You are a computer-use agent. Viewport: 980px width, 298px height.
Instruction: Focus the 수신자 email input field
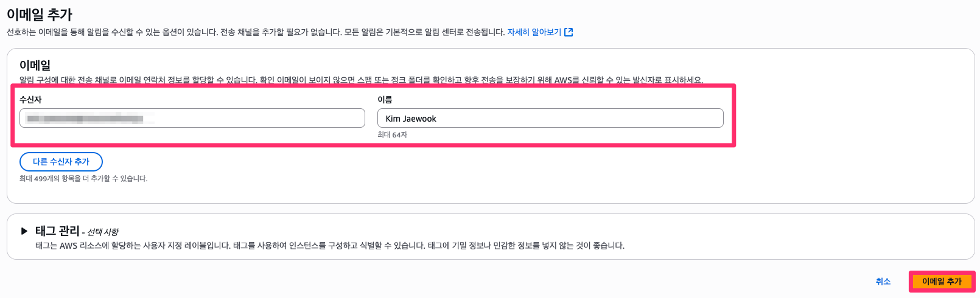(192, 118)
